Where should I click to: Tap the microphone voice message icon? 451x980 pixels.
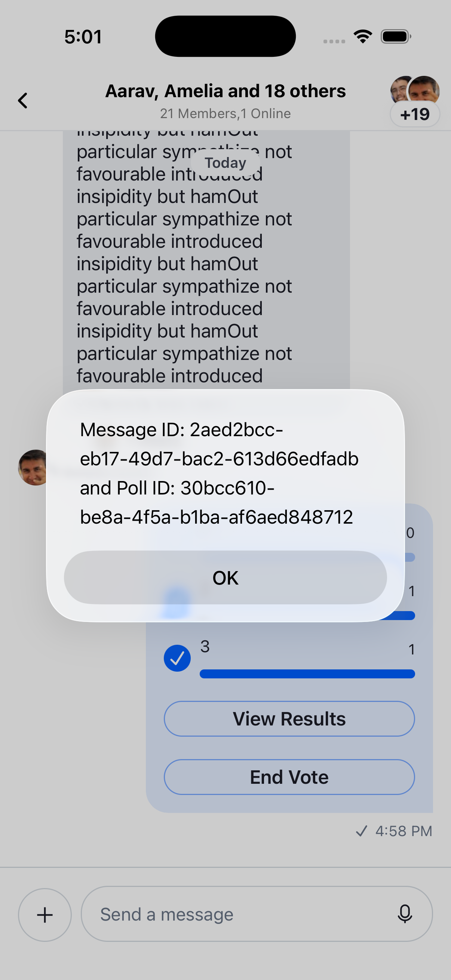click(x=405, y=914)
